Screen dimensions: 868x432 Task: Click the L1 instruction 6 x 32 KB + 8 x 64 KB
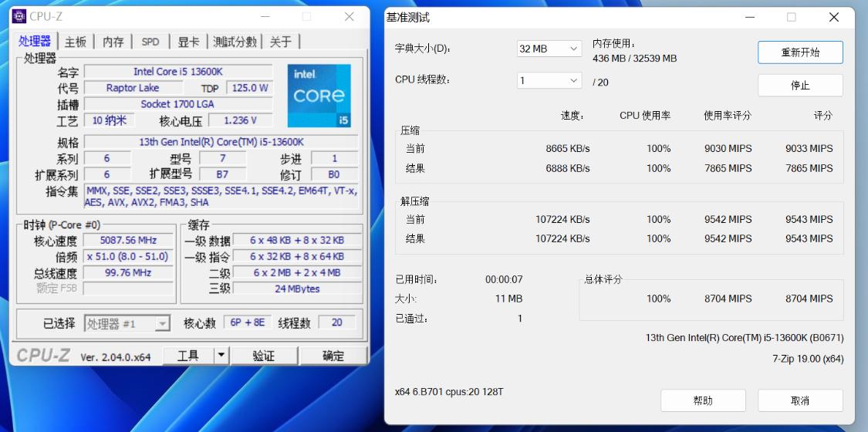(297, 257)
